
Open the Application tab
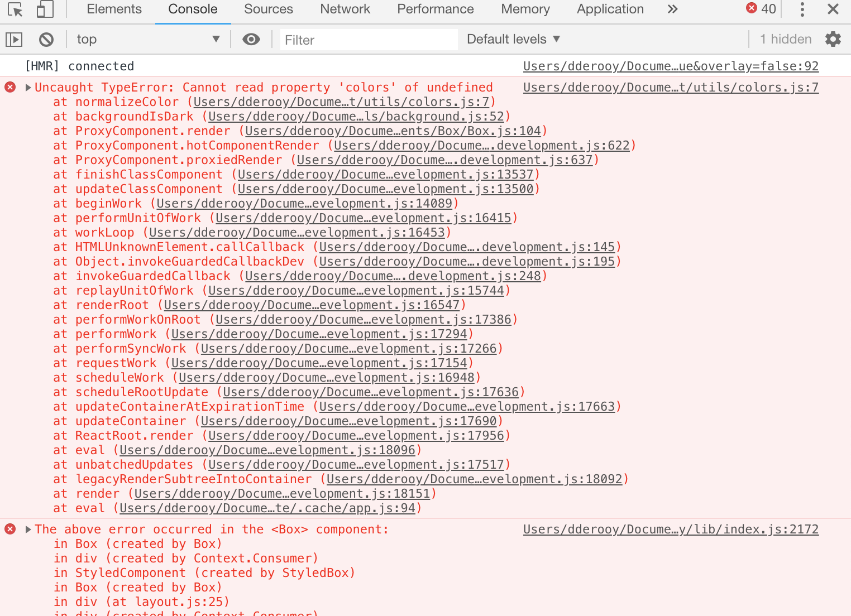click(x=610, y=9)
